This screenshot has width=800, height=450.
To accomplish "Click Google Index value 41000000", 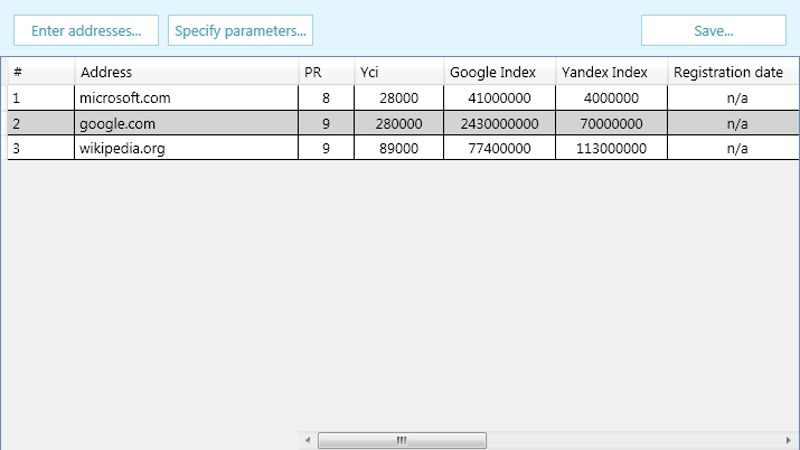I will (499, 98).
